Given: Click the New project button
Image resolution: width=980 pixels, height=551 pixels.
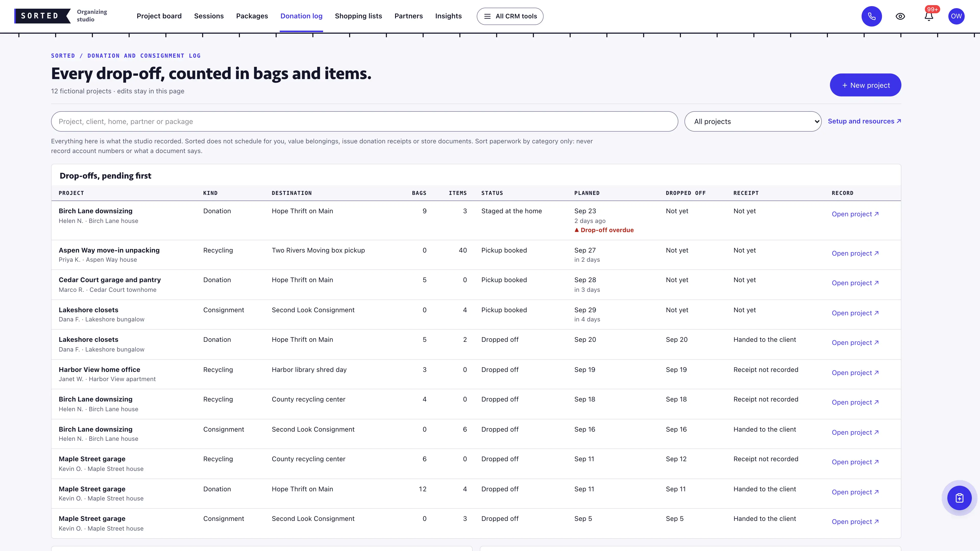Looking at the screenshot, I should click(x=865, y=85).
